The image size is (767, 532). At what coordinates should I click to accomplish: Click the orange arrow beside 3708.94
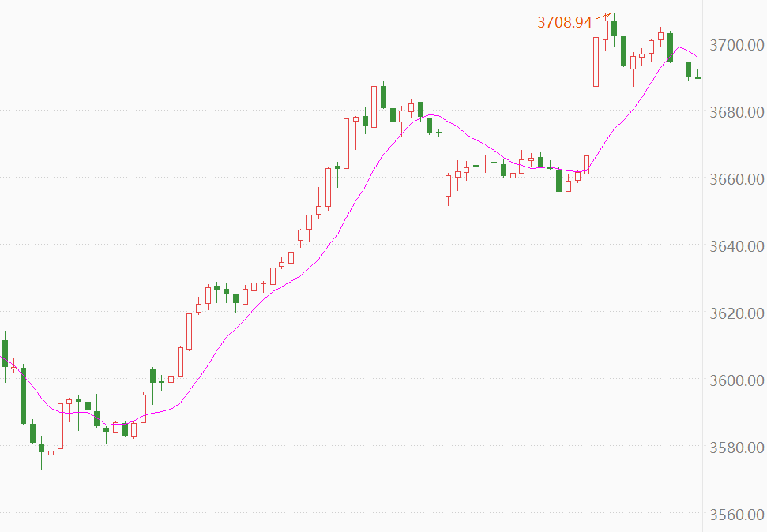pos(603,15)
